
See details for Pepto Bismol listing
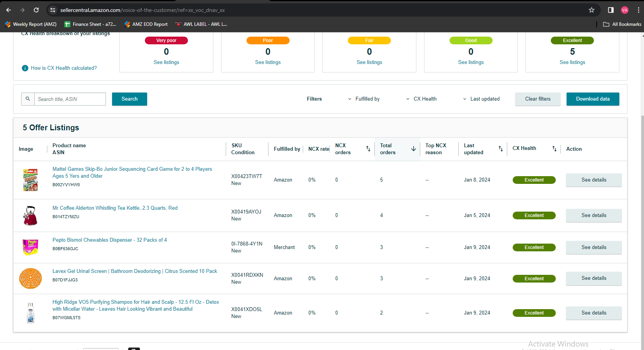(594, 247)
